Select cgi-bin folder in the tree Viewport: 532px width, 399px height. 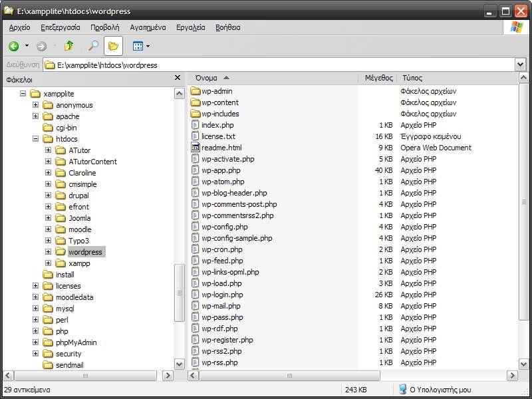click(66, 128)
